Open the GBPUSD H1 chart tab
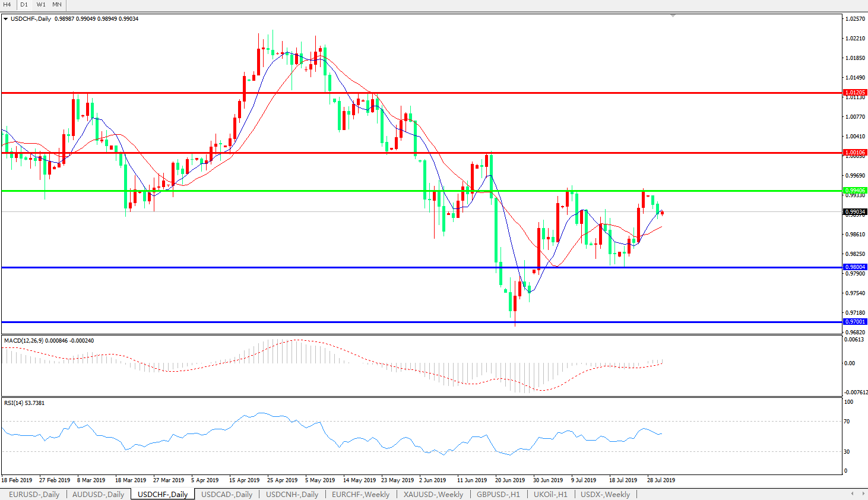868x500 pixels. coord(498,494)
